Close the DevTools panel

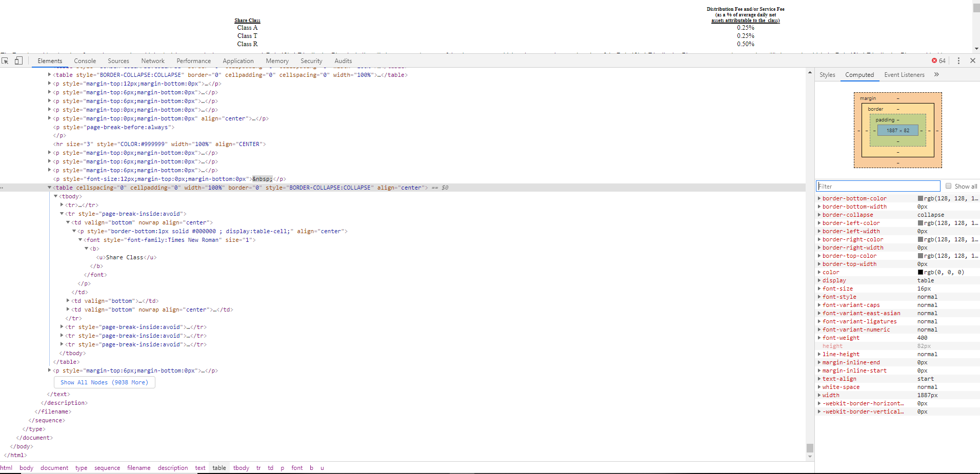click(x=973, y=60)
